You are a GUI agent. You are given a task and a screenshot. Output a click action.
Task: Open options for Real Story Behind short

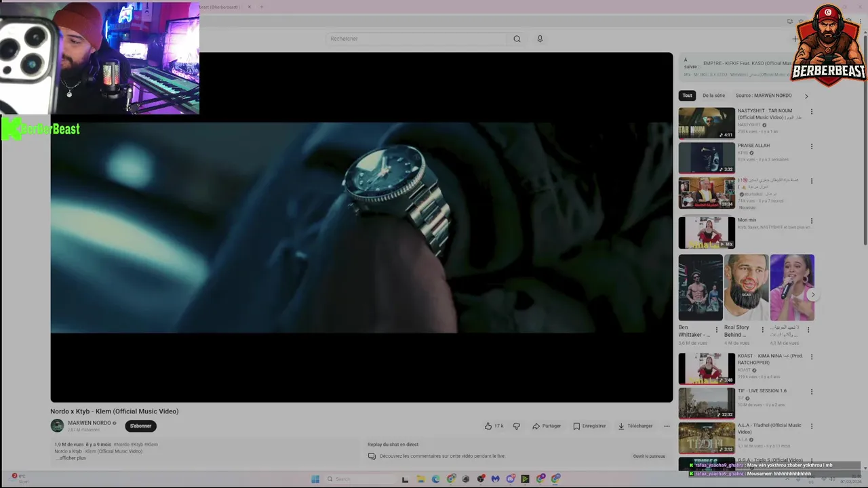click(x=762, y=329)
